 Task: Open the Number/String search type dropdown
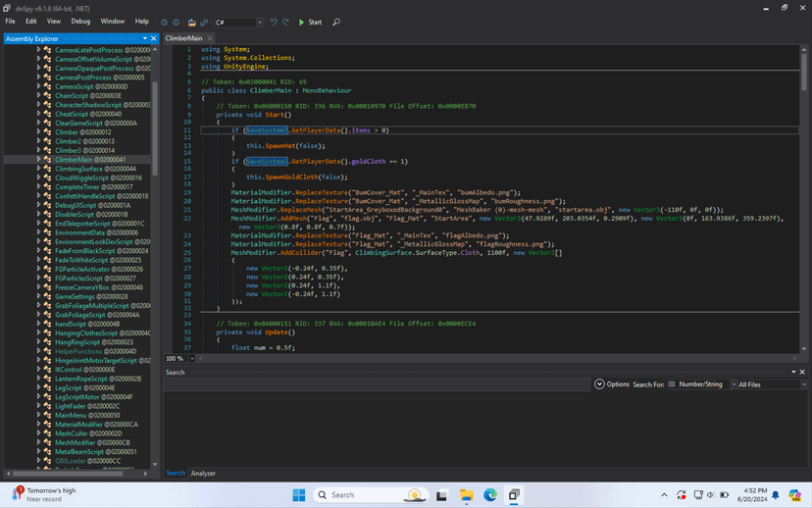point(699,384)
